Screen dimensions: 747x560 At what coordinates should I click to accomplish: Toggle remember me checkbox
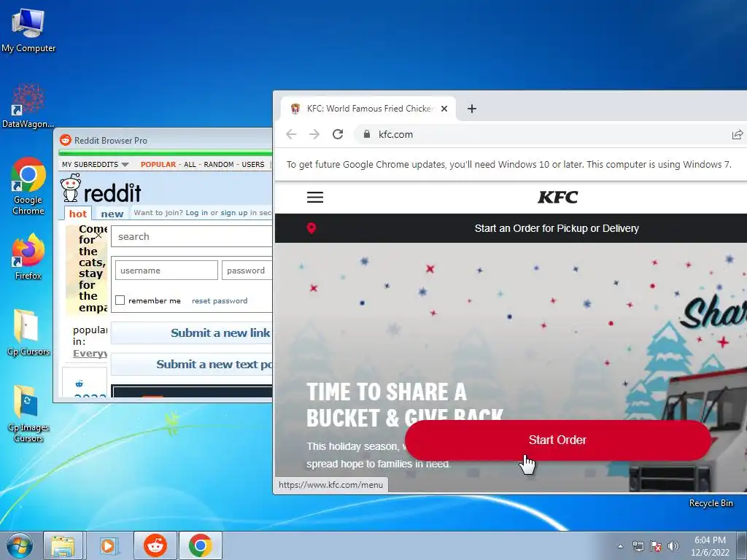tap(120, 300)
